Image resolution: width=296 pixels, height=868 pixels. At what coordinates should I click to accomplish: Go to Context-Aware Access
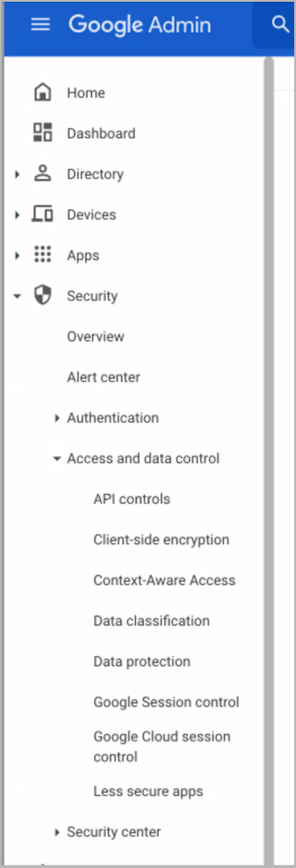pyautogui.click(x=164, y=580)
